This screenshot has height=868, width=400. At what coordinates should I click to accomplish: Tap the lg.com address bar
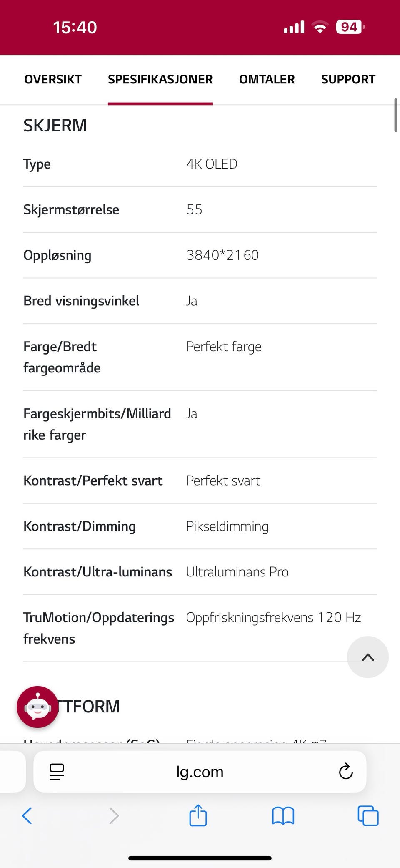[x=200, y=772]
